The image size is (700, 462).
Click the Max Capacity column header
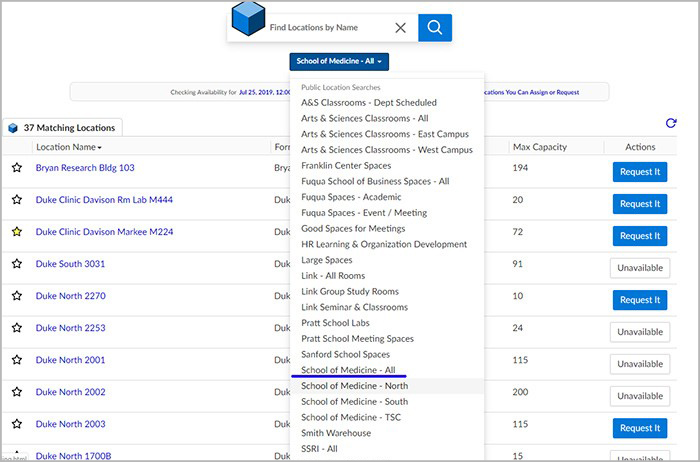(x=540, y=147)
